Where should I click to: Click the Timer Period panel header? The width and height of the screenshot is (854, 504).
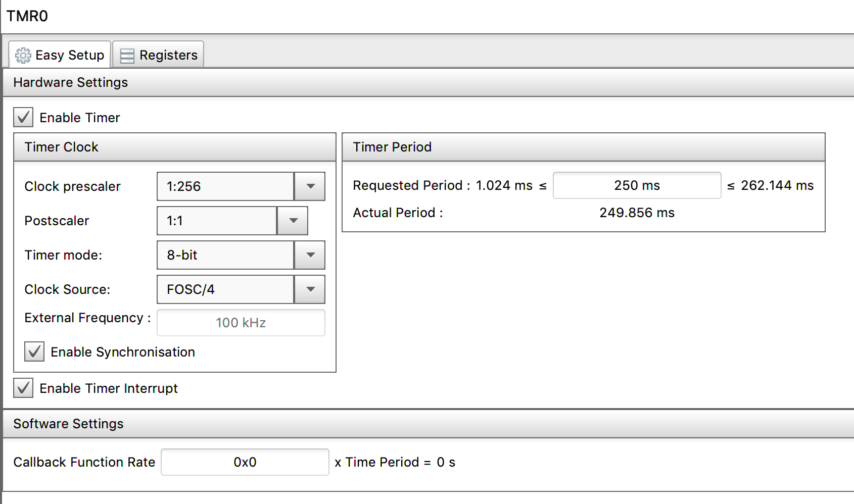(x=392, y=147)
